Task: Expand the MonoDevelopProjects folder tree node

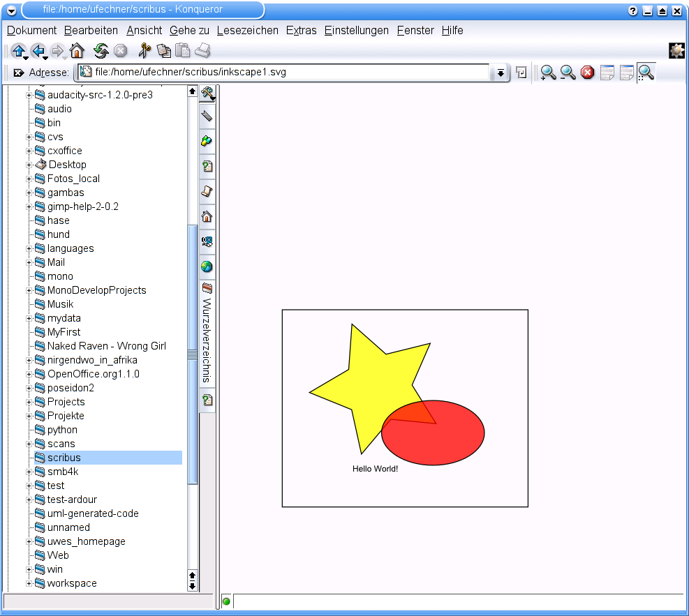Action: point(29,290)
